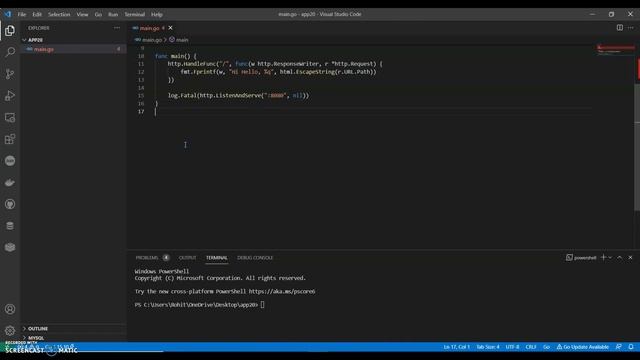Viewport: 640px width, 360px height.
Task: Expand the MYSQL section
Action: pos(73,338)
